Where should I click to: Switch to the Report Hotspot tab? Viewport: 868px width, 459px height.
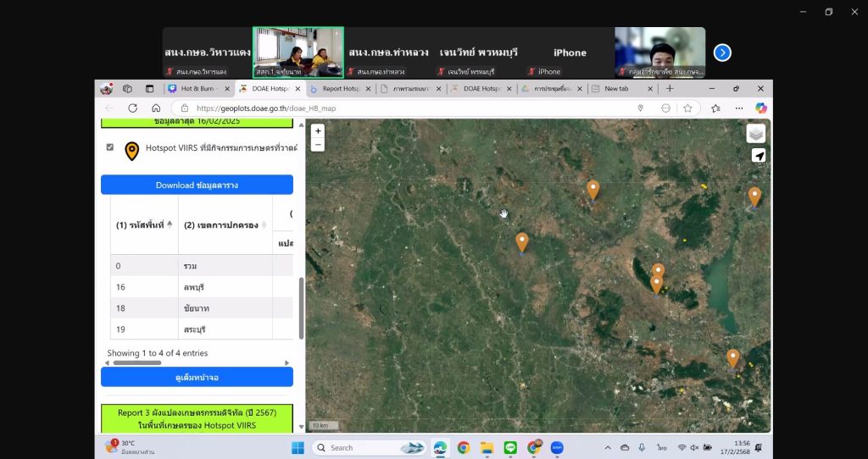click(341, 88)
